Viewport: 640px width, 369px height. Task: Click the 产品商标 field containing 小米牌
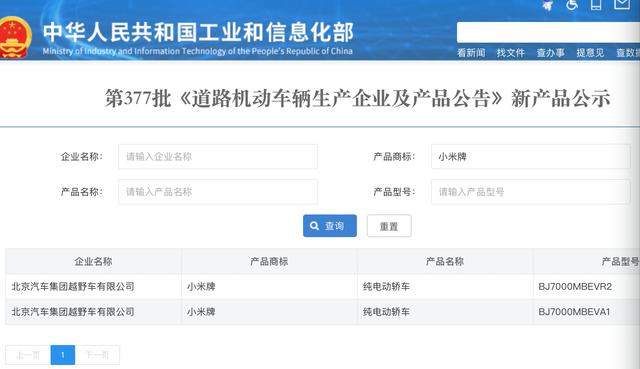(x=531, y=156)
